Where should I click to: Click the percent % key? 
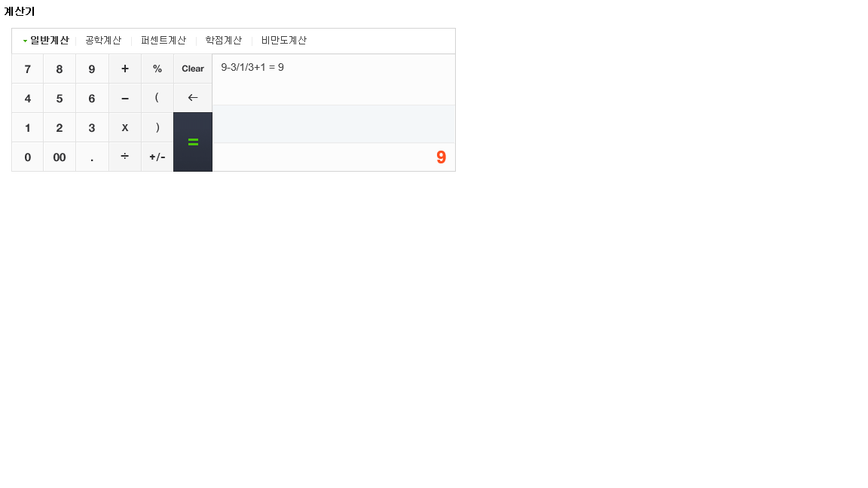[157, 69]
